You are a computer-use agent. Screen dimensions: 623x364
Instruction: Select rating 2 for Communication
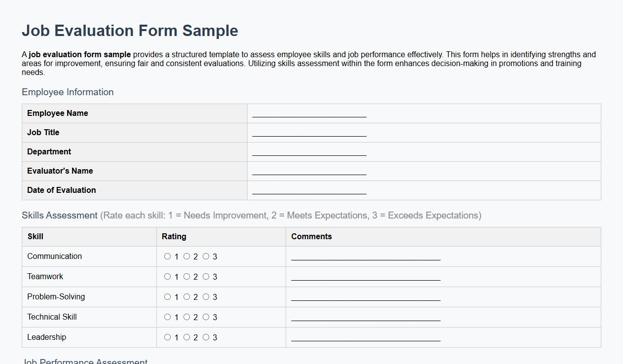(186, 256)
